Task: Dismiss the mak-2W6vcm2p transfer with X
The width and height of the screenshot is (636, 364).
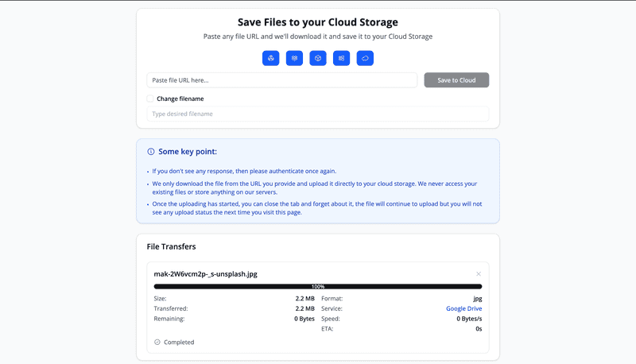Action: [x=479, y=274]
